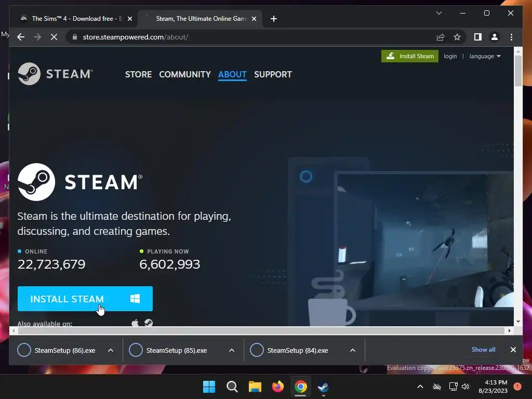Click the Chrome back arrow
532x399 pixels.
[x=21, y=37]
